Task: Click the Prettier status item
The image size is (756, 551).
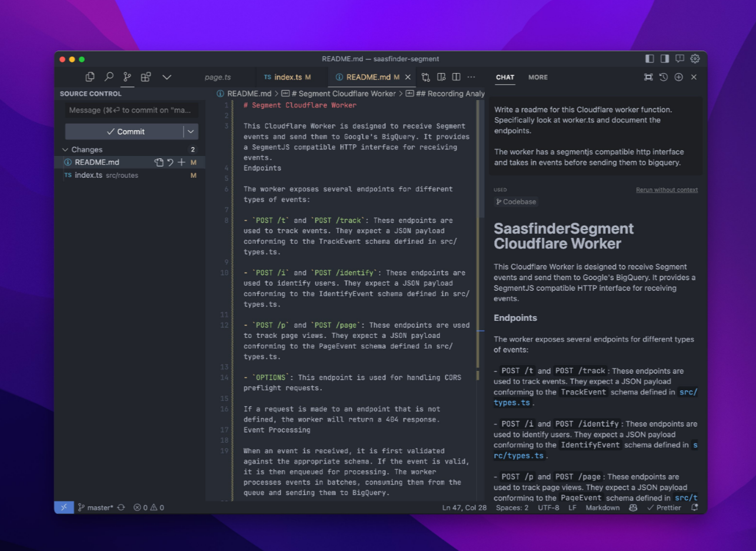Action: pyautogui.click(x=664, y=507)
